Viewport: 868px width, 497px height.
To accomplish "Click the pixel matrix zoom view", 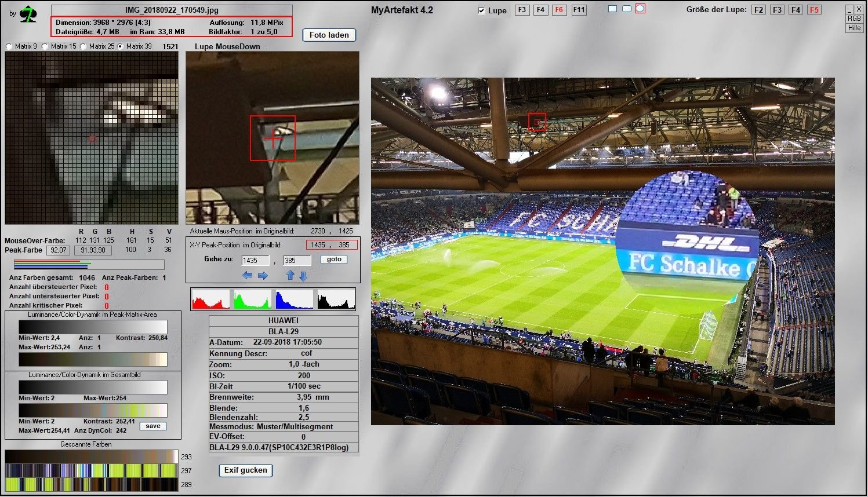I will click(x=92, y=138).
